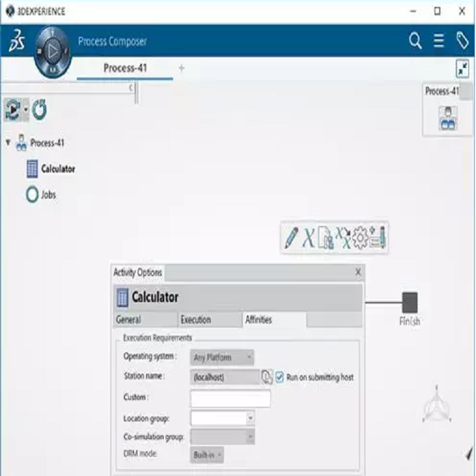Close the Activity Options dialog
476x476 pixels.
coord(358,272)
